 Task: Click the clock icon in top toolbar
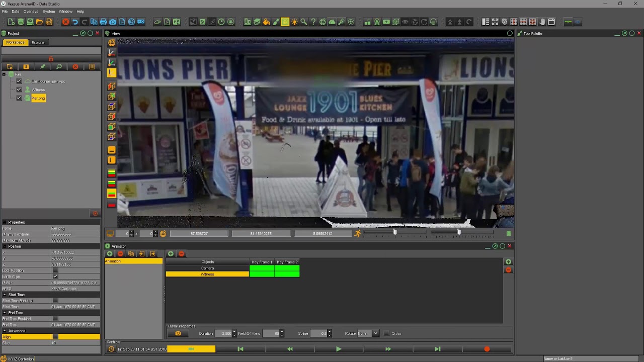click(x=221, y=22)
